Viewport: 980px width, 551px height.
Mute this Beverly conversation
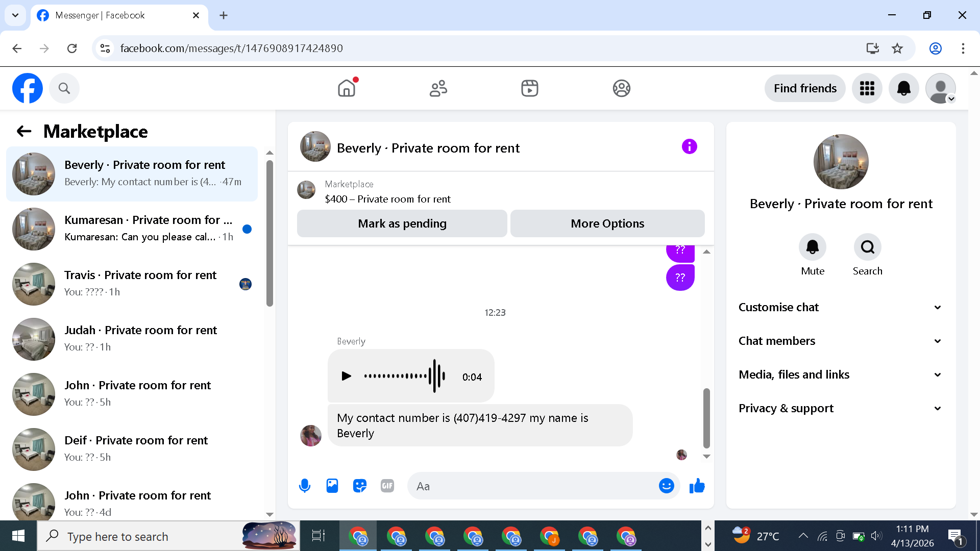click(x=812, y=247)
